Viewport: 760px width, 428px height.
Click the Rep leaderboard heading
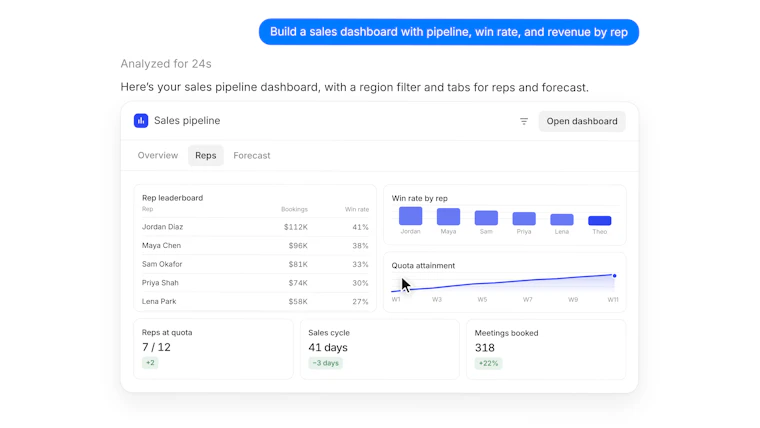[x=172, y=198]
